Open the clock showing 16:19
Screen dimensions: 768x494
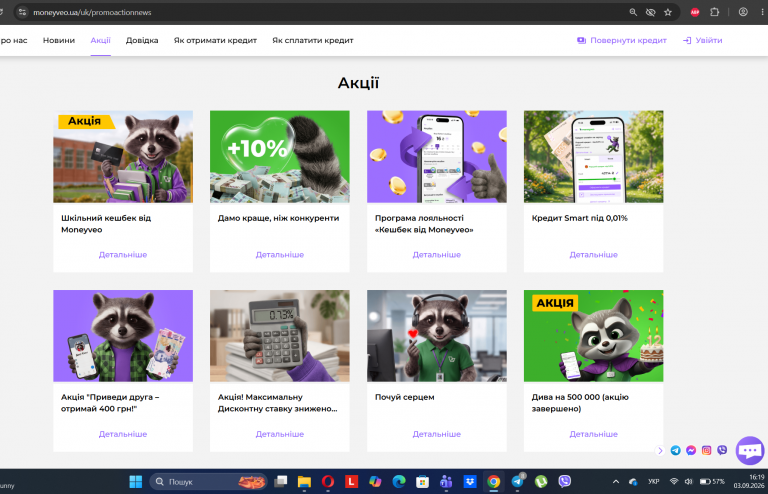click(749, 481)
